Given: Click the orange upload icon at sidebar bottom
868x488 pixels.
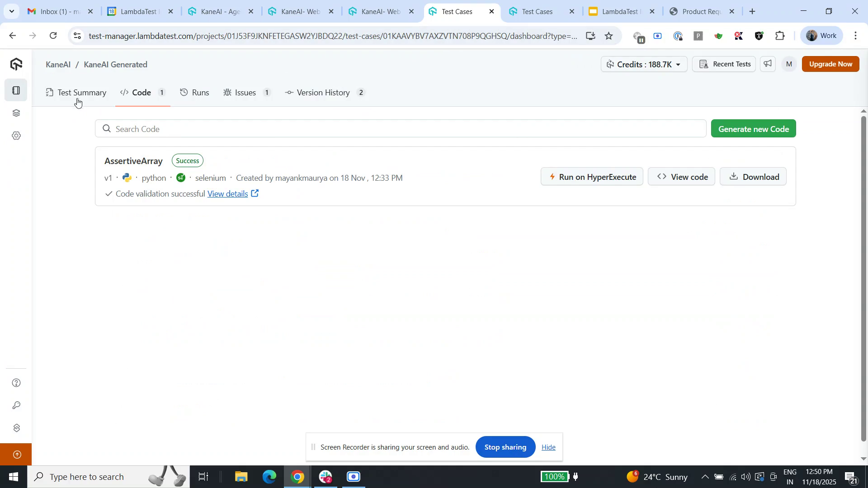Looking at the screenshot, I should (16, 455).
